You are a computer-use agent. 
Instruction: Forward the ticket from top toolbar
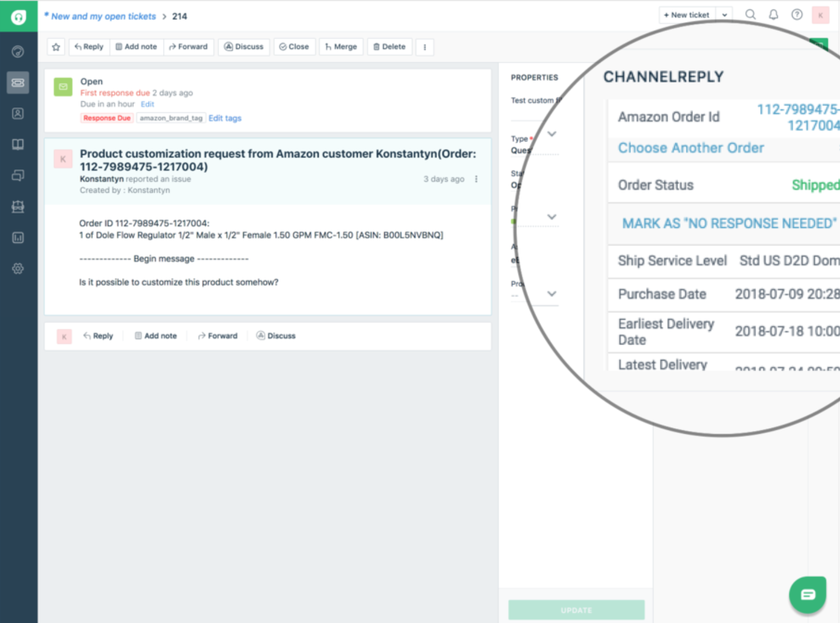pyautogui.click(x=188, y=47)
